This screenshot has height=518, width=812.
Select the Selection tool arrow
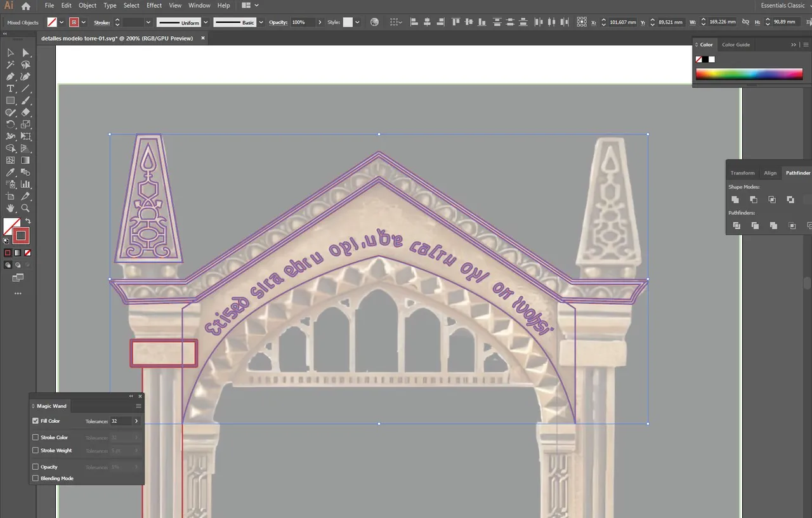(11, 53)
